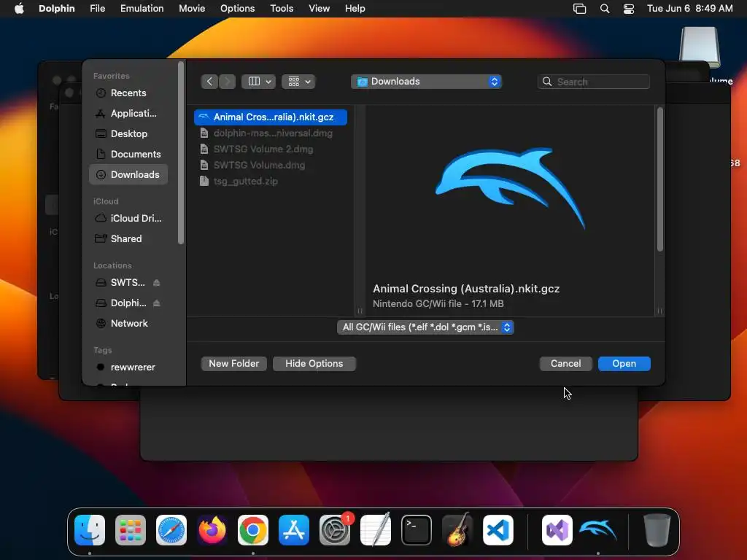Eject the SWTS... volume in the sidebar
Screen dimensions: 747x560
pyautogui.click(x=156, y=283)
